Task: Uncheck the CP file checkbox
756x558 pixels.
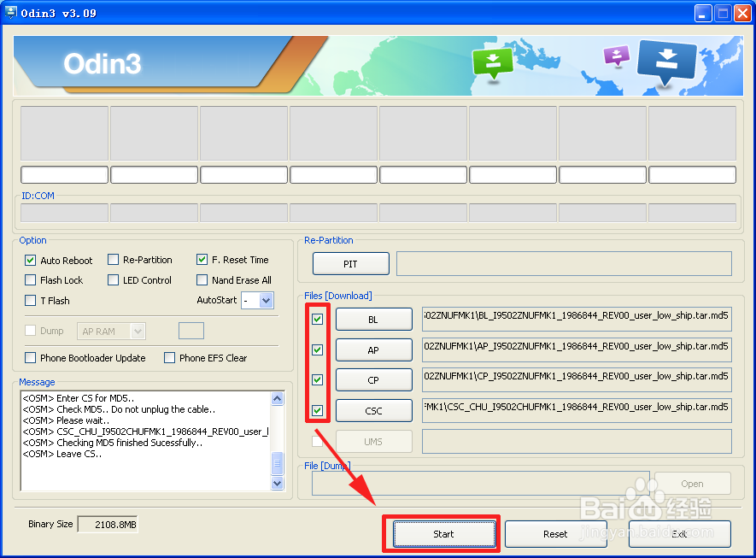Action: point(317,379)
